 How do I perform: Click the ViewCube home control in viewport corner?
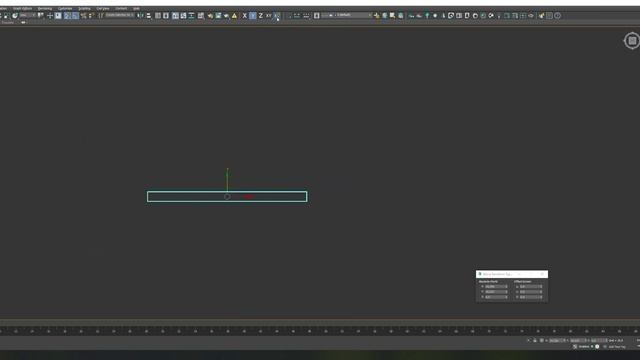click(x=632, y=41)
